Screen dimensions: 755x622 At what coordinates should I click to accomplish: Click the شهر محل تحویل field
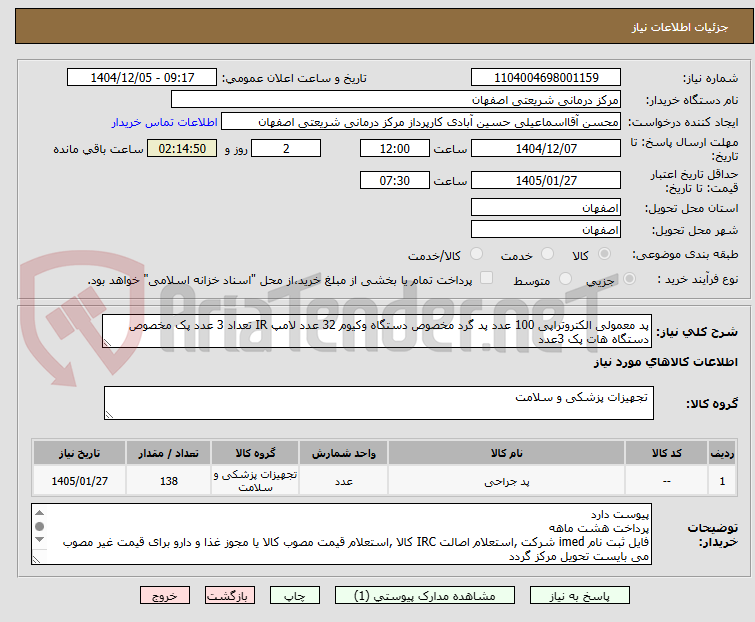tap(546, 230)
